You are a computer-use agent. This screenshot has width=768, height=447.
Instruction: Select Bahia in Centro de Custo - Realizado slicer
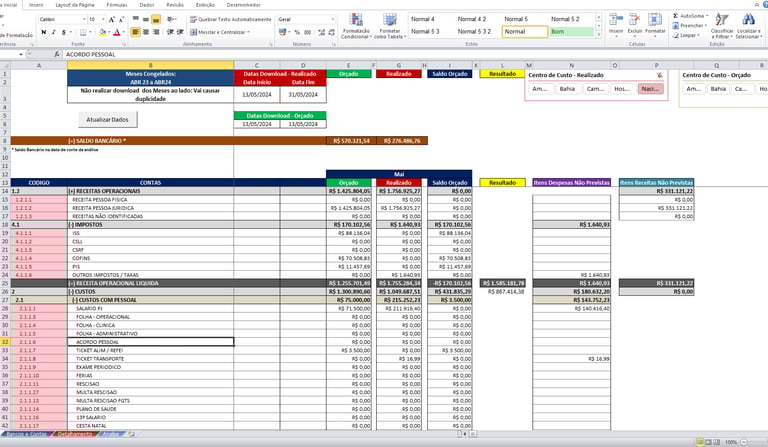tap(567, 89)
